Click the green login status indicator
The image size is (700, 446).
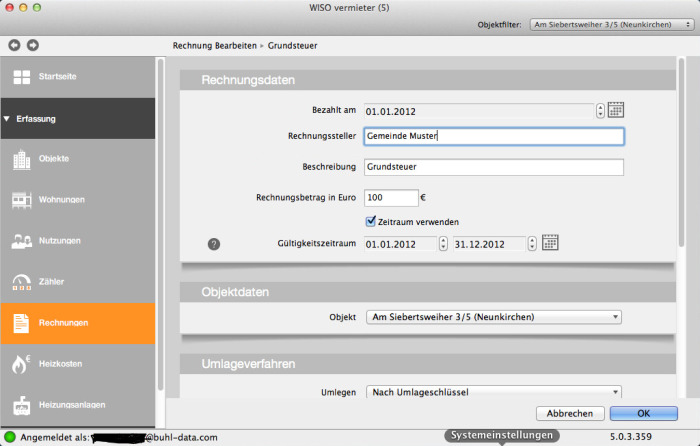tap(10, 437)
